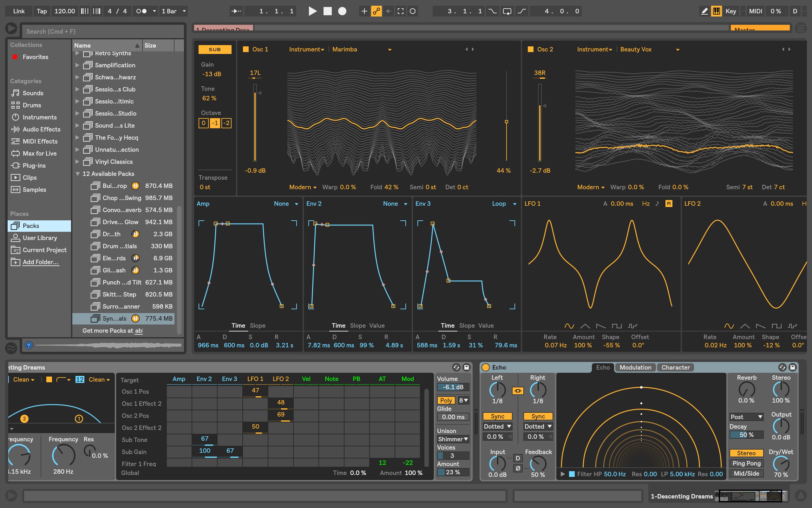This screenshot has width=812, height=508.
Task: Click browser Search field
Action: (x=103, y=31)
